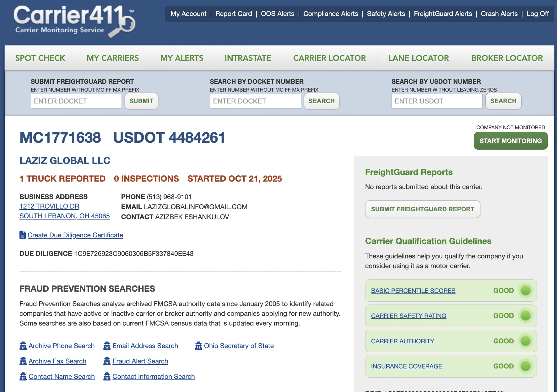Click green status dot for Carrier Safety Rating

(x=525, y=315)
